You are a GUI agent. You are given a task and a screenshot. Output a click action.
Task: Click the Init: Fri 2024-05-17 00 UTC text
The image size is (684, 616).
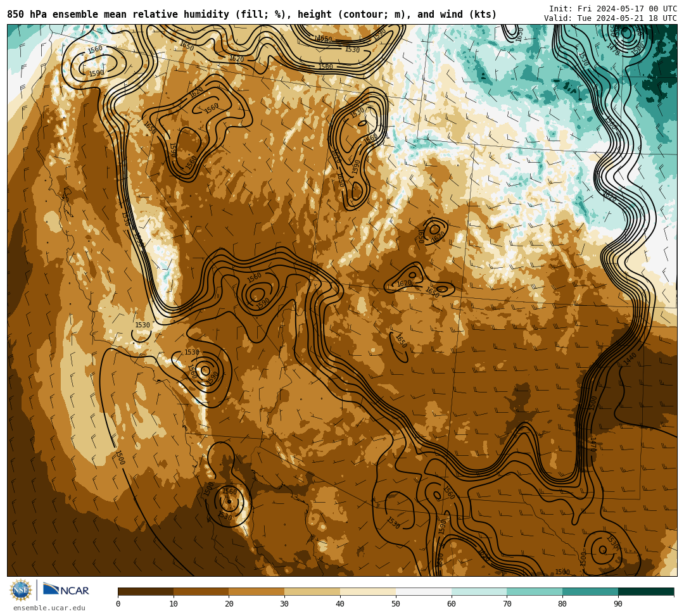click(x=613, y=8)
